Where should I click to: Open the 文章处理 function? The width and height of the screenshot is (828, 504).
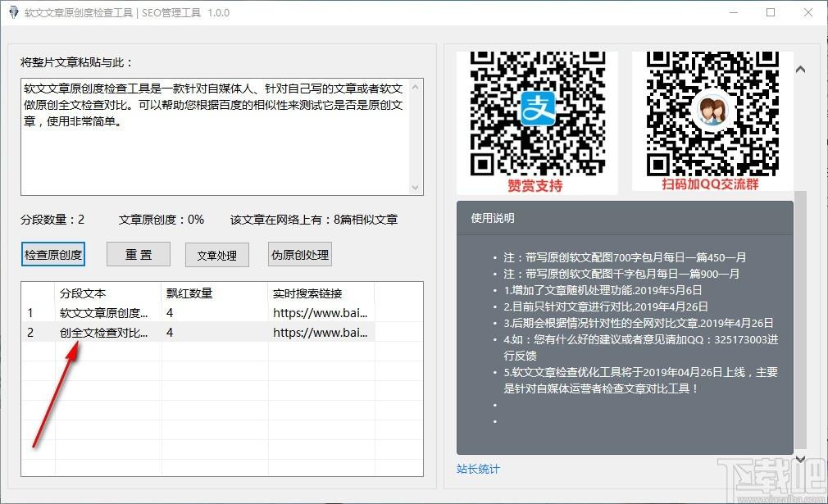tap(217, 256)
